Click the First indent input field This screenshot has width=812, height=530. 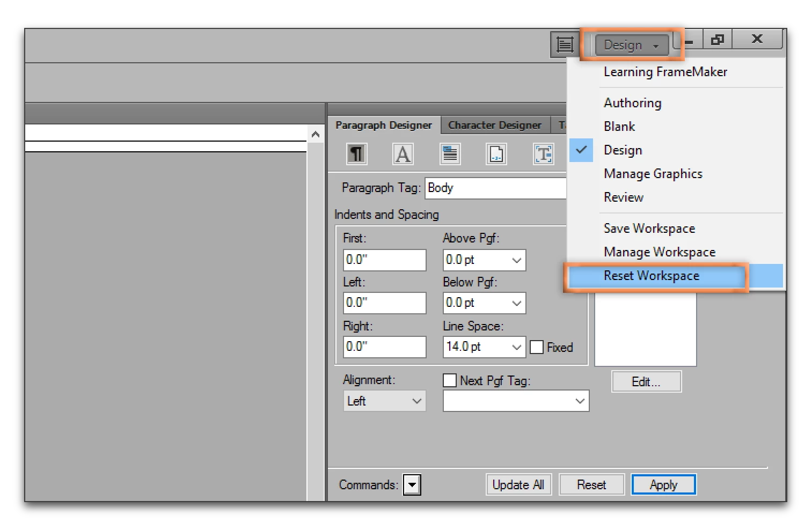385,260
